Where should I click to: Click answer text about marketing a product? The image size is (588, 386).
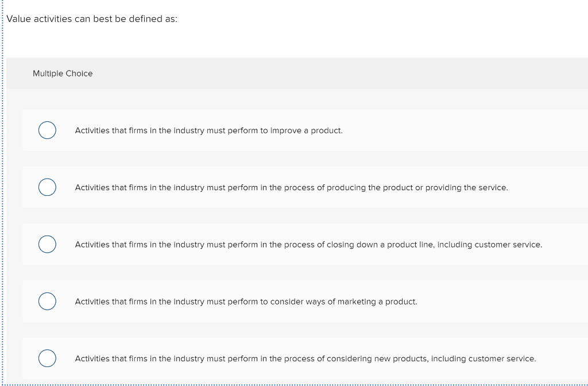click(x=246, y=302)
